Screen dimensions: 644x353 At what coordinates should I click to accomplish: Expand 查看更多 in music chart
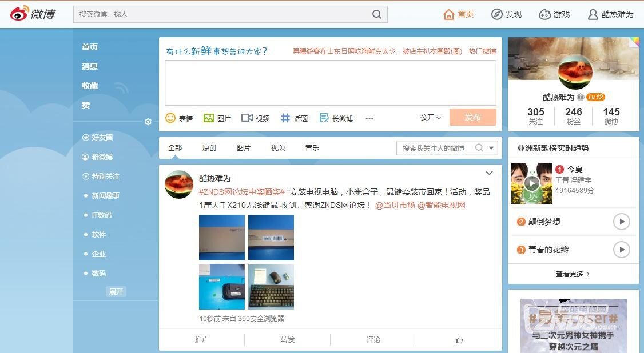tap(573, 274)
